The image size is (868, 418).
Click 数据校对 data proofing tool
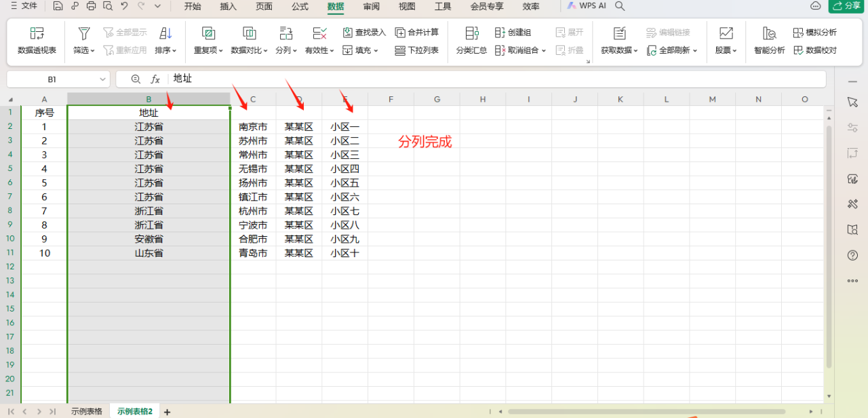tap(815, 50)
